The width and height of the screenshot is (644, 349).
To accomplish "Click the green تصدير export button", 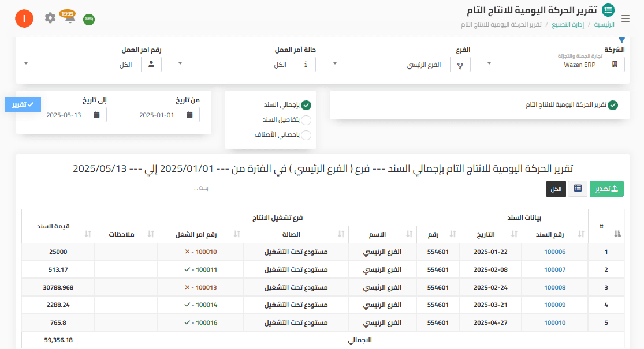I will point(606,189).
